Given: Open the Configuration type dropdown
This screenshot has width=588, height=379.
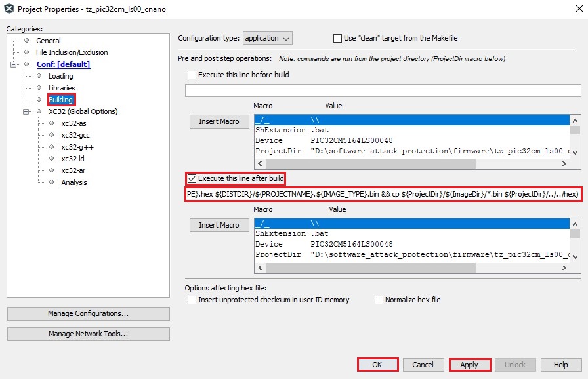Looking at the screenshot, I should [267, 39].
